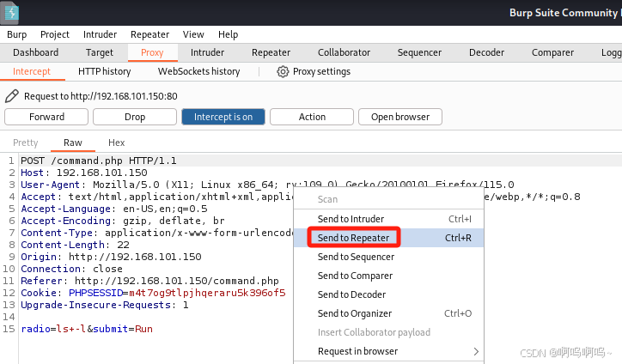Choose Send to Sequencer from context menu

[388, 257]
